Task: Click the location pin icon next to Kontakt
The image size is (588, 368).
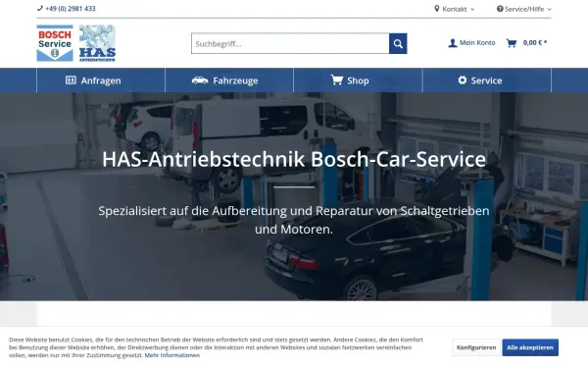Action: pos(436,9)
